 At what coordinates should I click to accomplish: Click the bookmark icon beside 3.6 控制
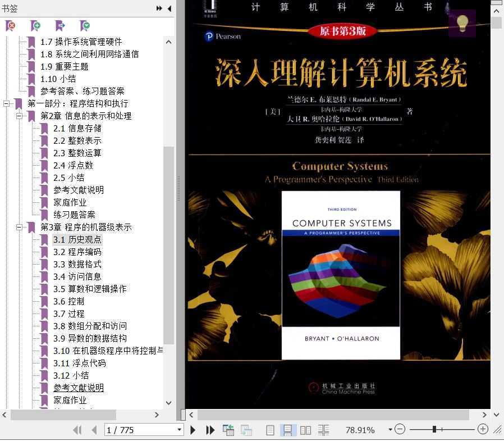44,302
